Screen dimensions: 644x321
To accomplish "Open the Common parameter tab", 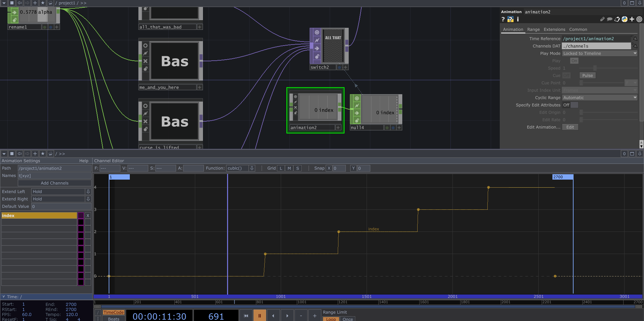I will [578, 29].
